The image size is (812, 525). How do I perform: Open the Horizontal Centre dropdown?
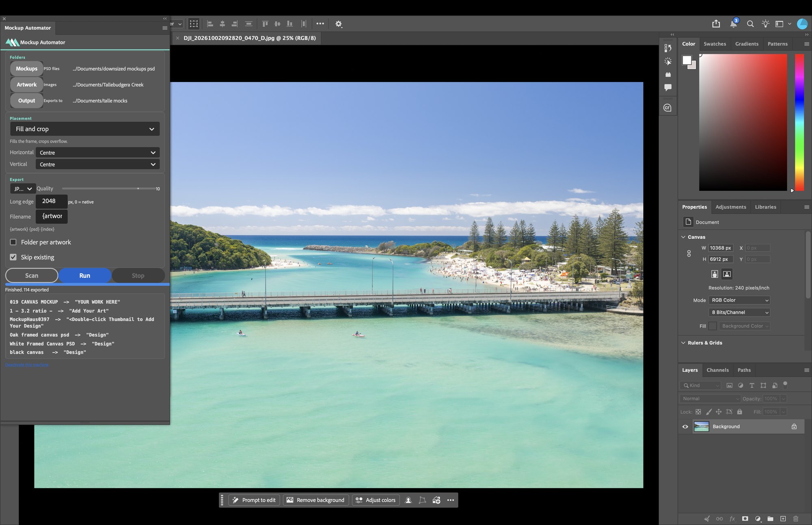[x=97, y=153]
